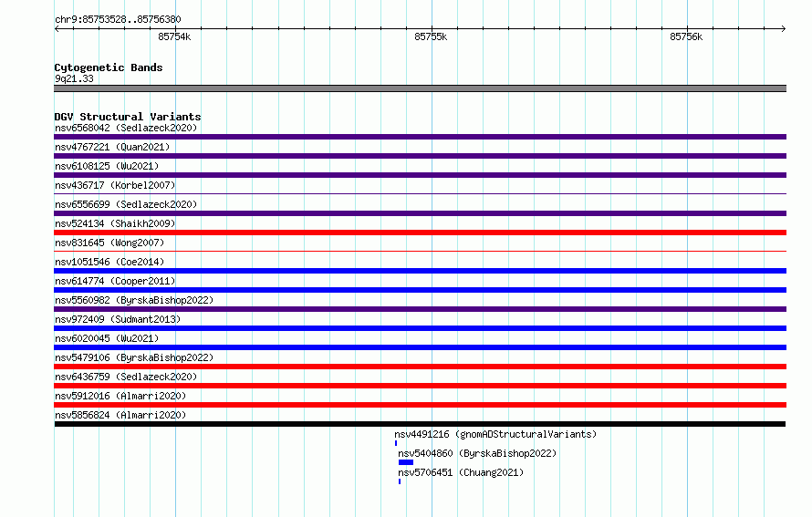Select nsv5912016 (Almarri2020) label
This screenshot has width=812, height=517.
click(120, 396)
